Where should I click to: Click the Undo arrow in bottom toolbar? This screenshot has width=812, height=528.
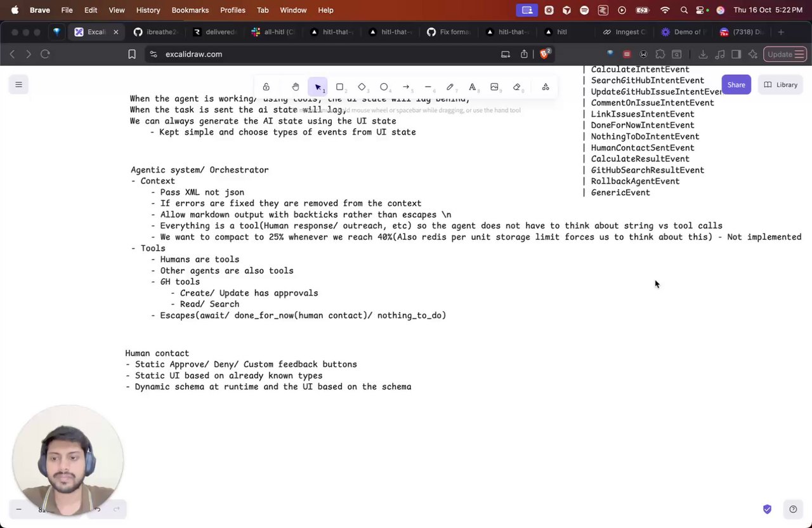97,509
